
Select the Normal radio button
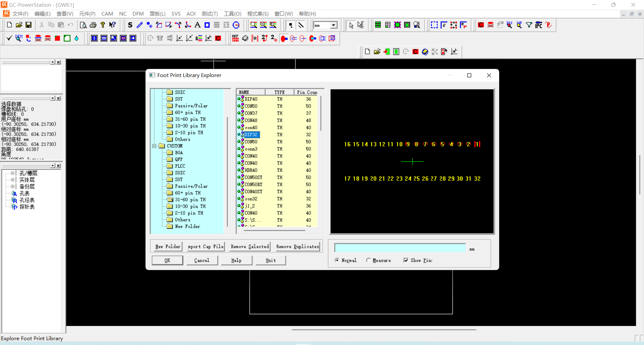(x=337, y=260)
